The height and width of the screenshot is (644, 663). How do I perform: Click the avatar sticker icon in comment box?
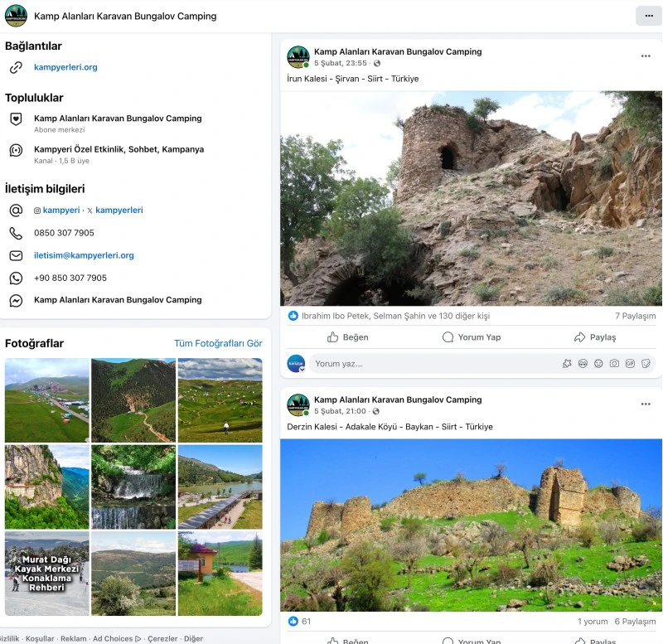[583, 363]
